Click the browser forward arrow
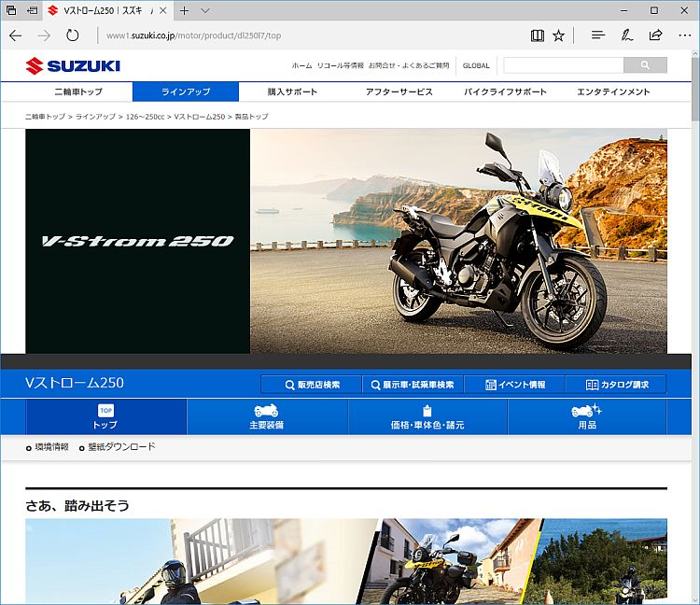This screenshot has height=605, width=700. point(44,35)
